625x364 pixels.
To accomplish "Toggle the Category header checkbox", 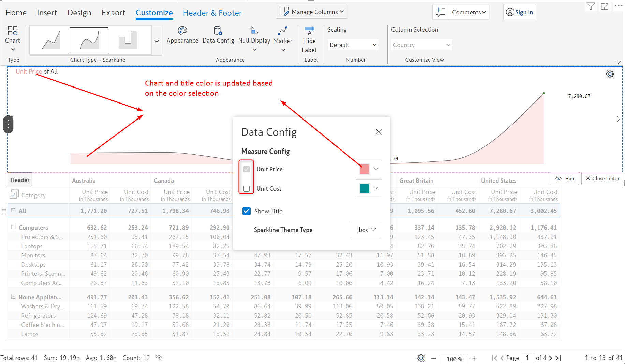I will [x=14, y=195].
